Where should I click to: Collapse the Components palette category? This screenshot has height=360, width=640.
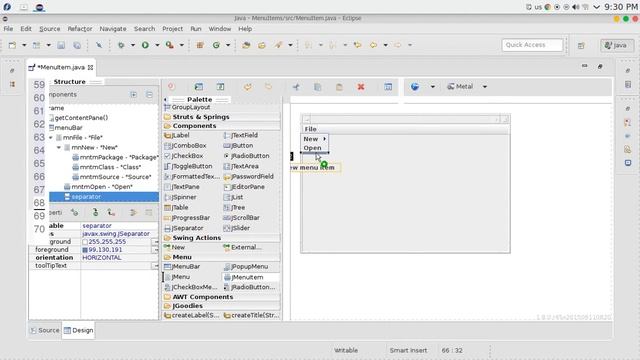222,126
